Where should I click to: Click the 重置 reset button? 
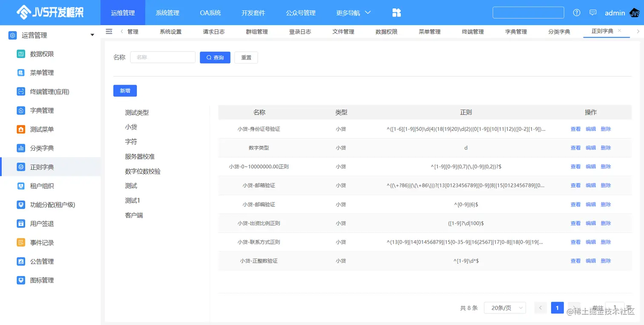(246, 58)
